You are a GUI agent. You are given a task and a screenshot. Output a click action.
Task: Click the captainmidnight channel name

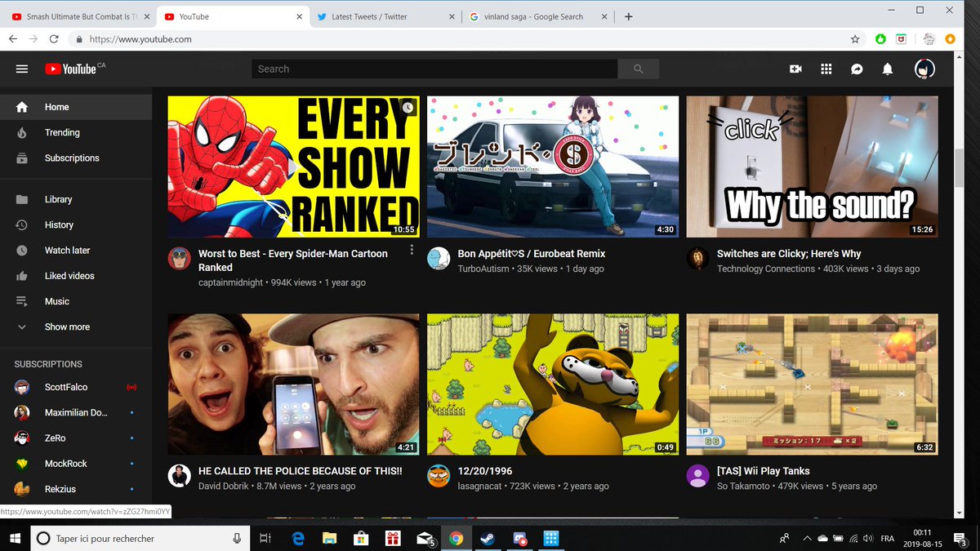point(232,282)
